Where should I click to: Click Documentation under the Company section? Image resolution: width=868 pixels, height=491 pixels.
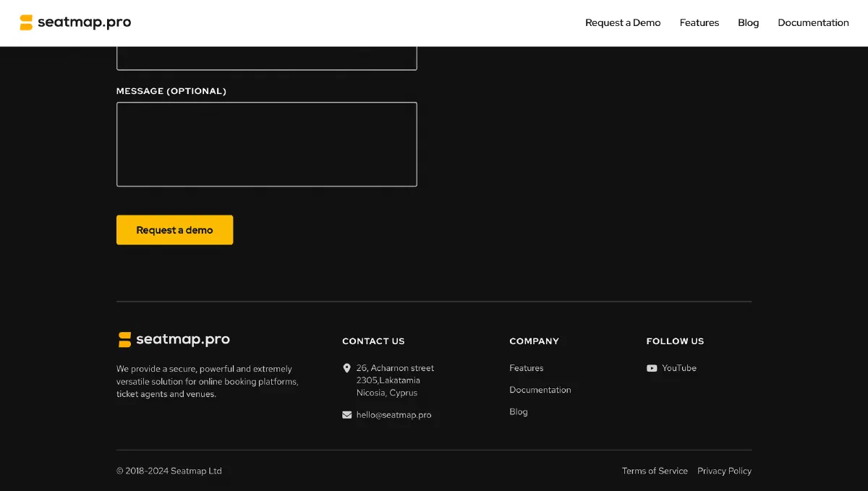click(x=540, y=390)
